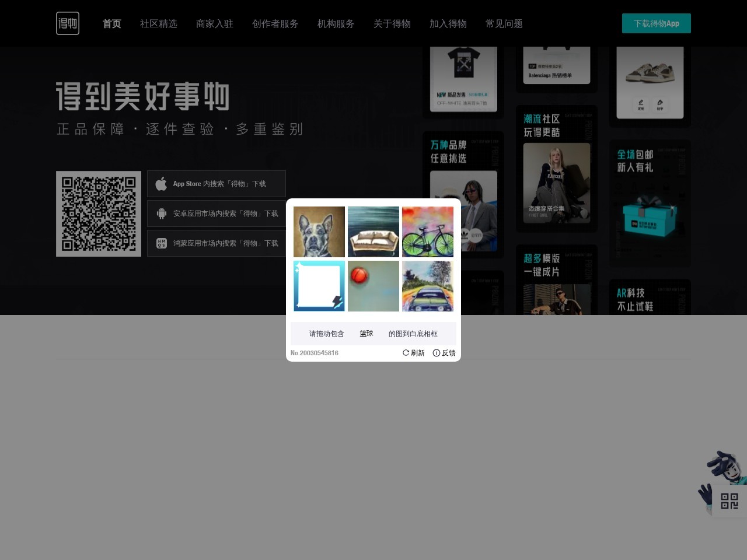Select the car on road captcha image

[x=428, y=286]
